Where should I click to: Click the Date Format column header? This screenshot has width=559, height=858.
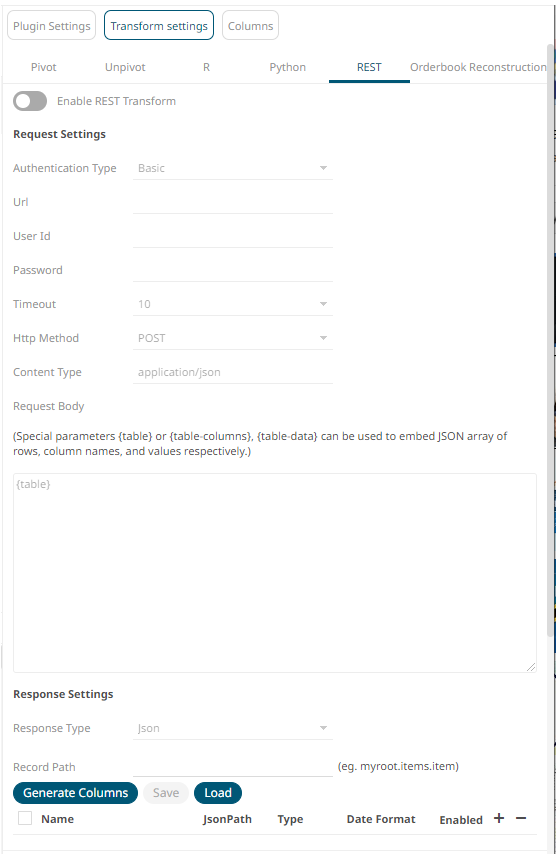pos(381,819)
